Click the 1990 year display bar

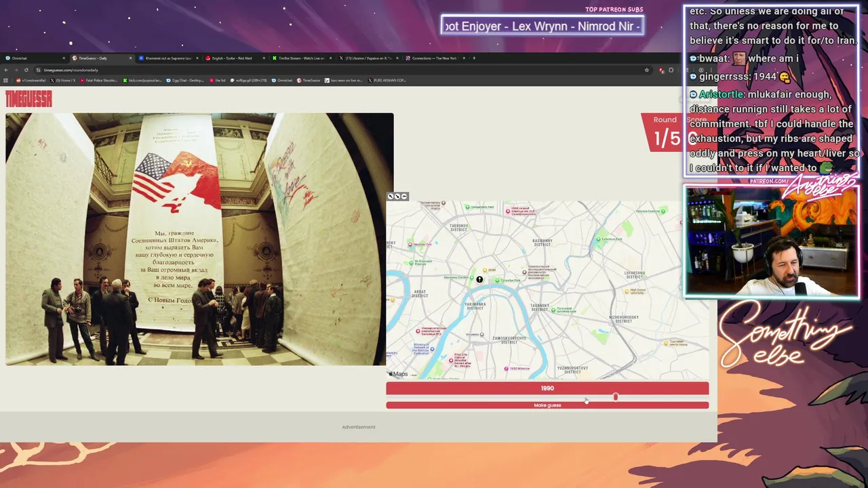coord(547,388)
